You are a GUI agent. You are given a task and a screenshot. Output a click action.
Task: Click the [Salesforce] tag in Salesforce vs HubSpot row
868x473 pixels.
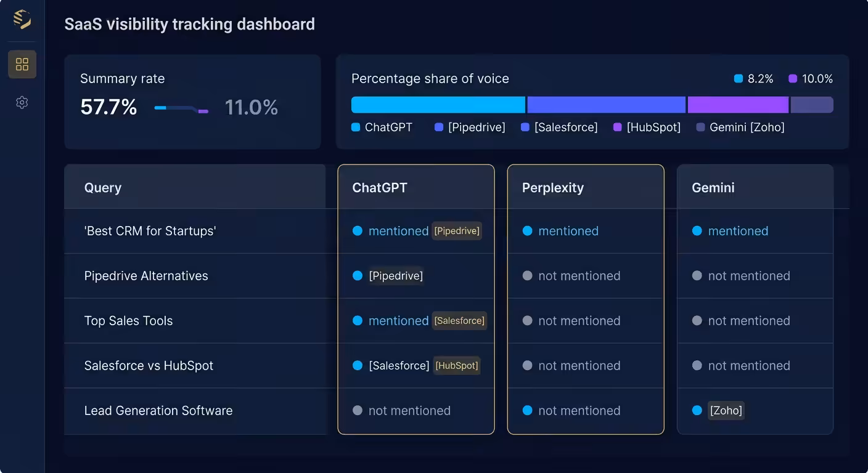399,366
